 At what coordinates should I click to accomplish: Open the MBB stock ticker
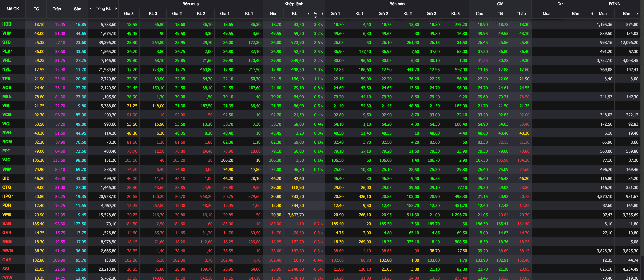click(x=7, y=242)
